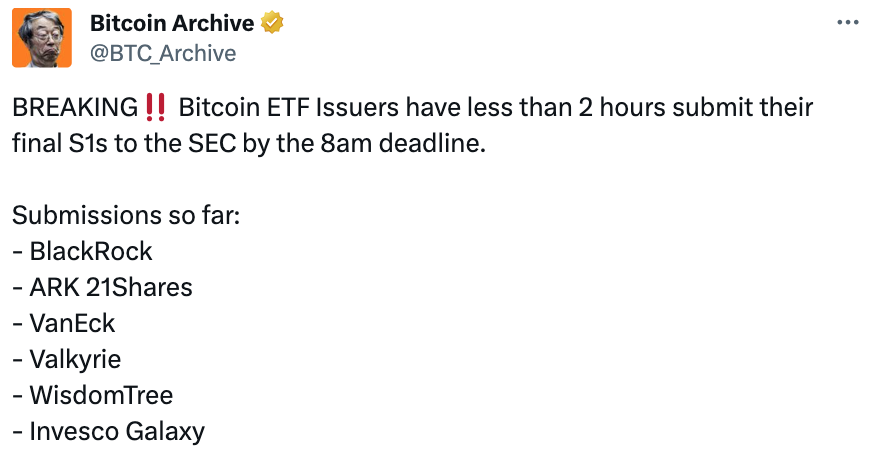882x466 pixels.
Task: Select the ARK 21Shares list entry
Action: [x=111, y=287]
